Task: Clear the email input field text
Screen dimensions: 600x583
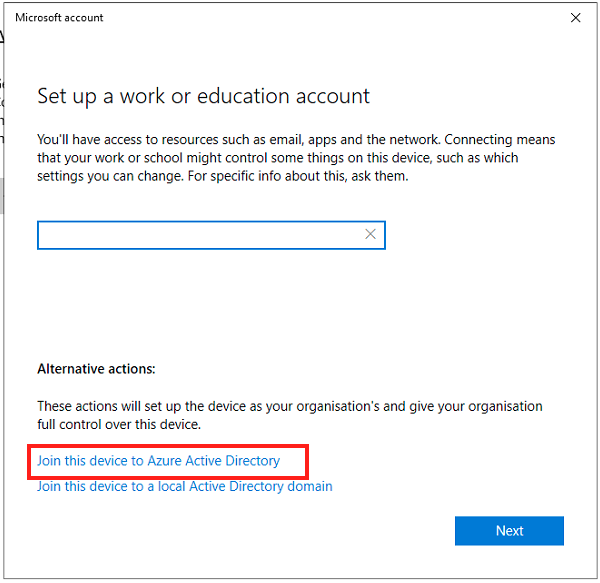Action: point(370,234)
